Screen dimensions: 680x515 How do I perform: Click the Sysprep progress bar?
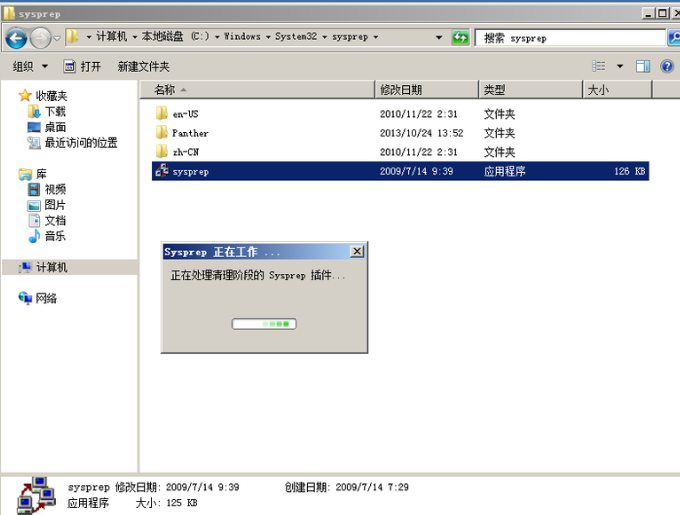[264, 324]
